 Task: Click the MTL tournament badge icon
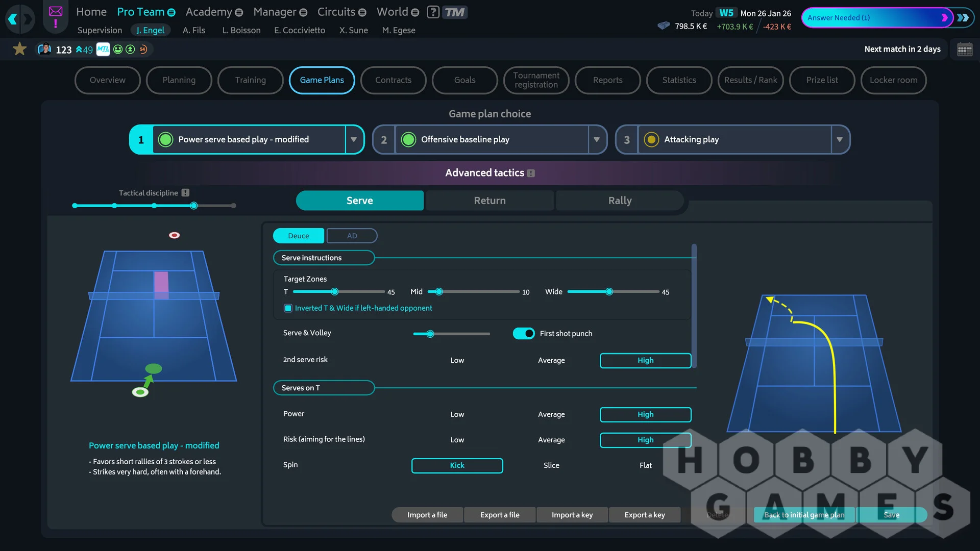click(x=103, y=49)
